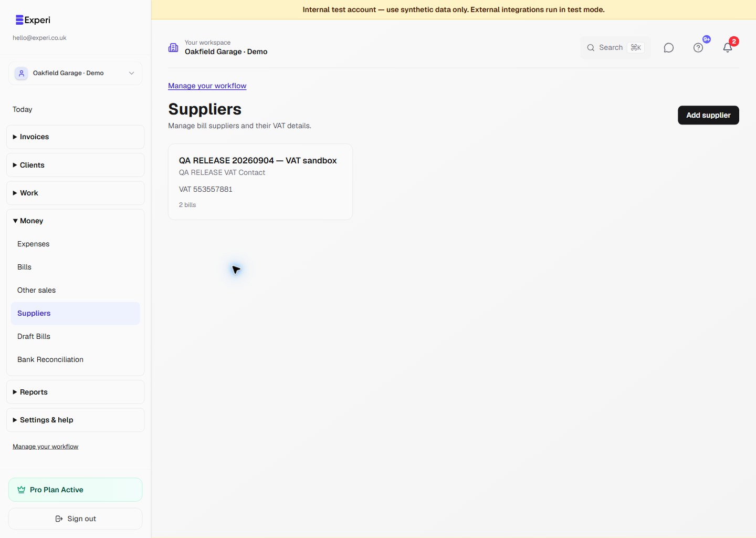Click the workspace building icon
Screen dimensions: 756x538
173,48
